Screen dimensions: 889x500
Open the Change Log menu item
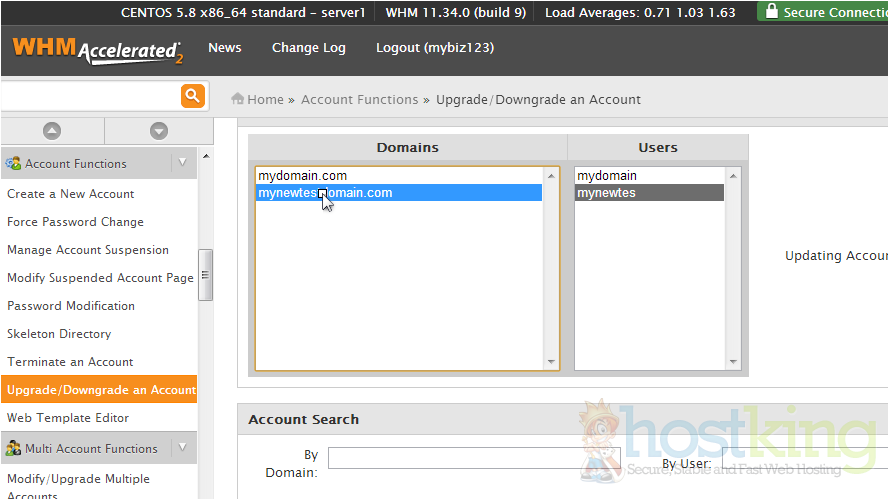pos(308,48)
